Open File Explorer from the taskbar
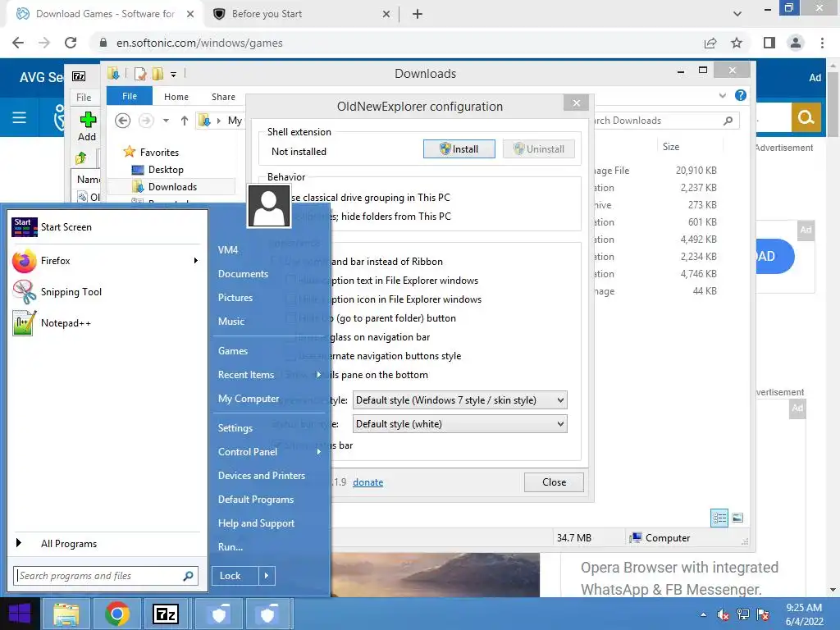 [x=66, y=614]
